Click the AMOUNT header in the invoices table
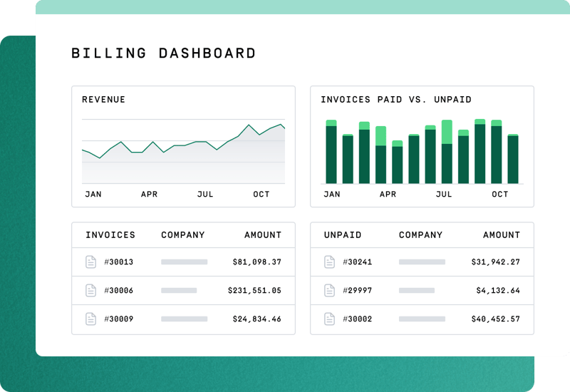This screenshot has height=392, width=570. click(x=263, y=235)
